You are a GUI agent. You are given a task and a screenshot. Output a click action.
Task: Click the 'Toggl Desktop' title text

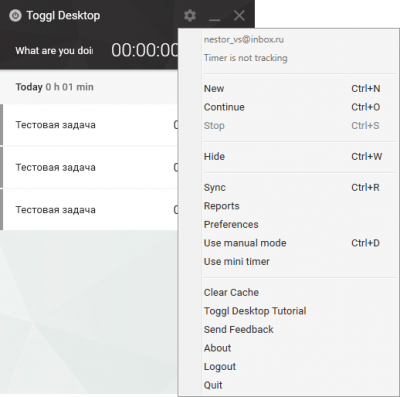tap(63, 16)
